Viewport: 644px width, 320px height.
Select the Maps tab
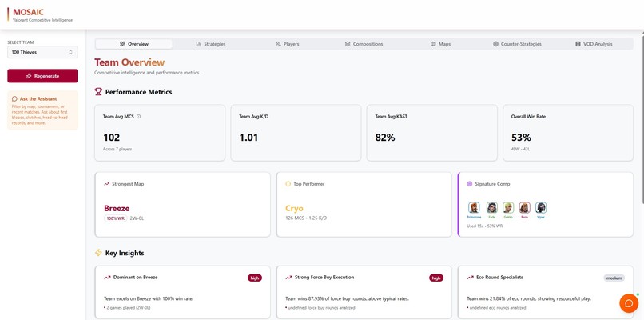(440, 44)
